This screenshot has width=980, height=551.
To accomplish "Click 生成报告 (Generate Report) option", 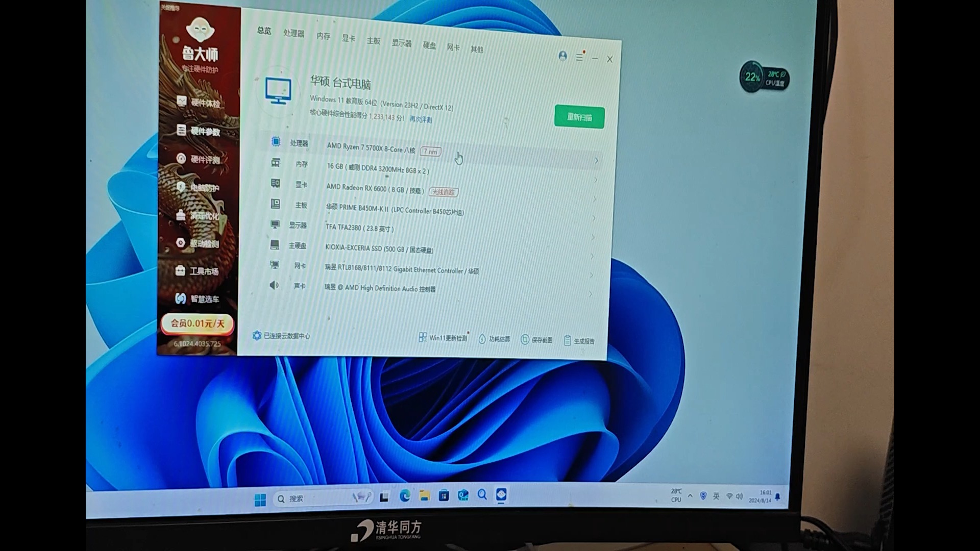I will point(580,339).
